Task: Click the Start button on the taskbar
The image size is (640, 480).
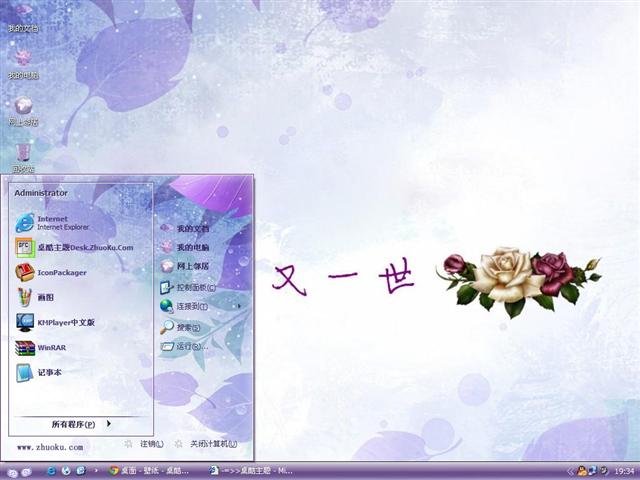Action: pyautogui.click(x=19, y=472)
